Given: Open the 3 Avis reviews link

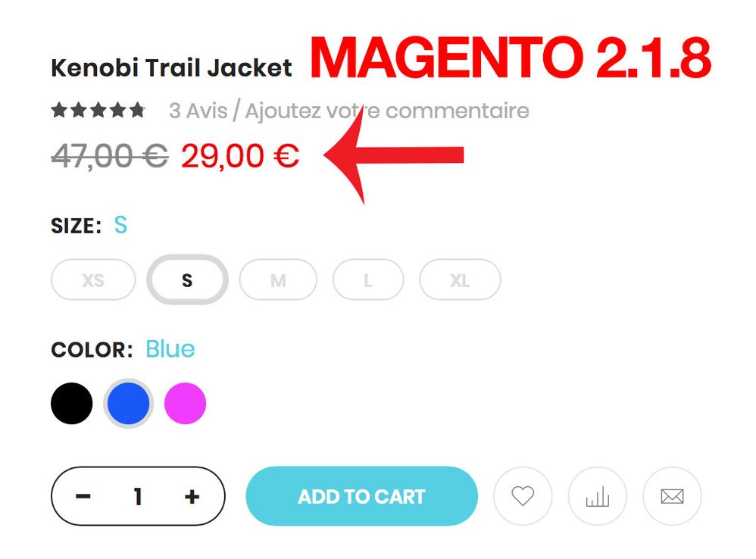Looking at the screenshot, I should 198,111.
